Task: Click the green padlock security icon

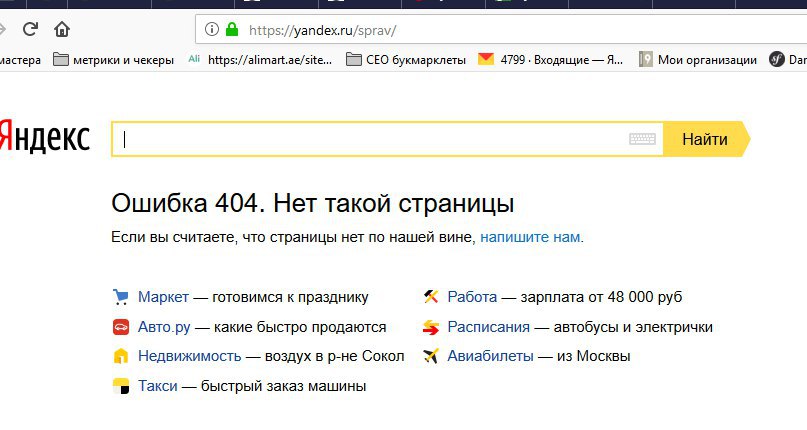Action: tap(232, 29)
